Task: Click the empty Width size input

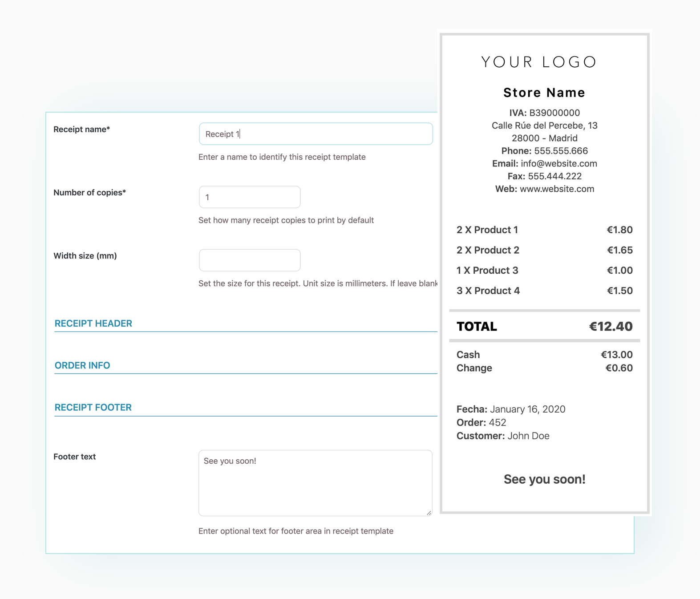Action: tap(250, 260)
